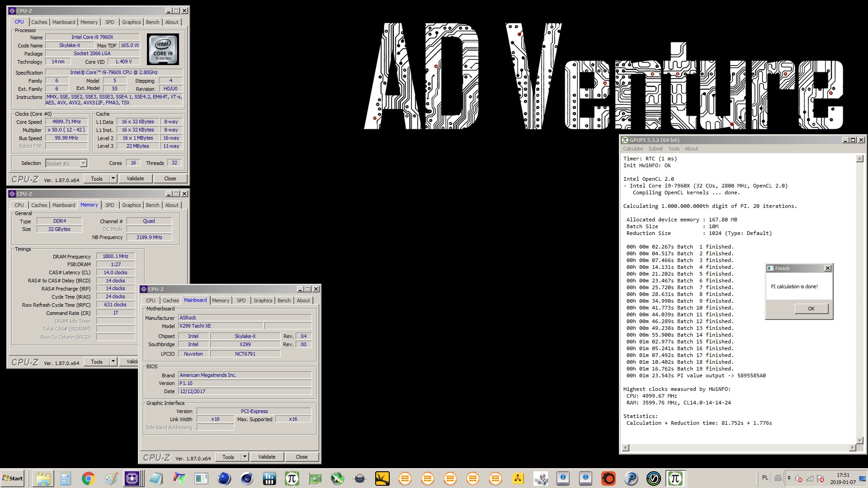The image size is (868, 488).
Task: Click GPUPI vertical scrollbar up arrow
Action: click(860, 159)
